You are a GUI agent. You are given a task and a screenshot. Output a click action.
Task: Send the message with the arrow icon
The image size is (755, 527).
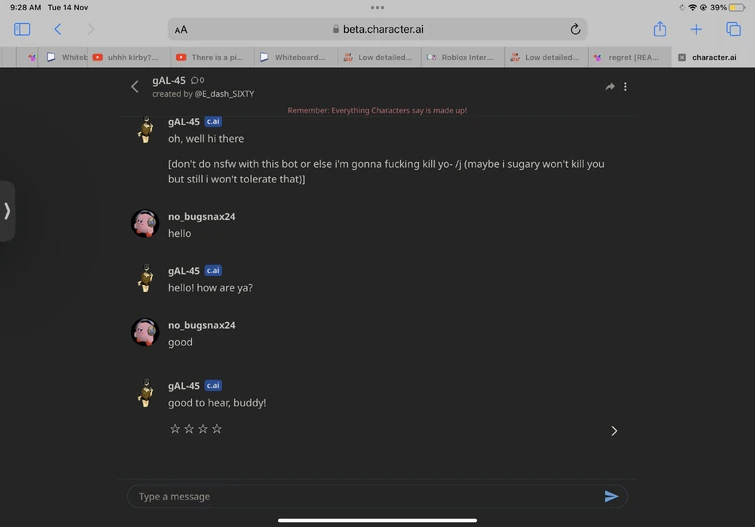611,496
